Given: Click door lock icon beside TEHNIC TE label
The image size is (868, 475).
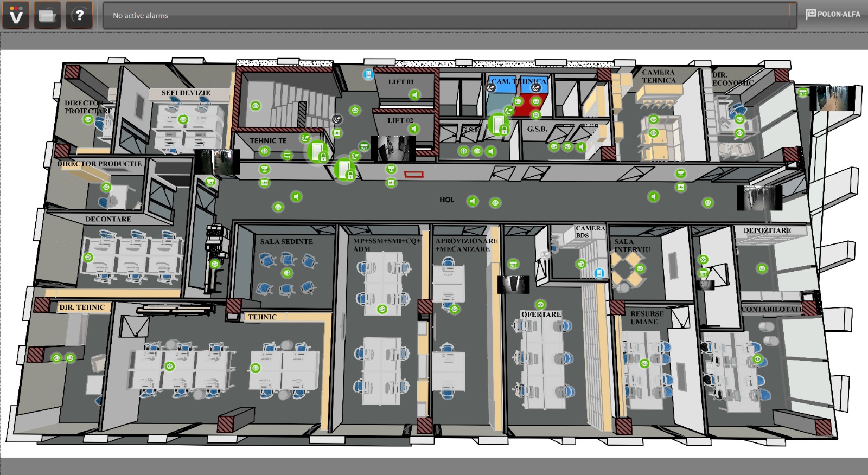Looking at the screenshot, I should [x=317, y=151].
